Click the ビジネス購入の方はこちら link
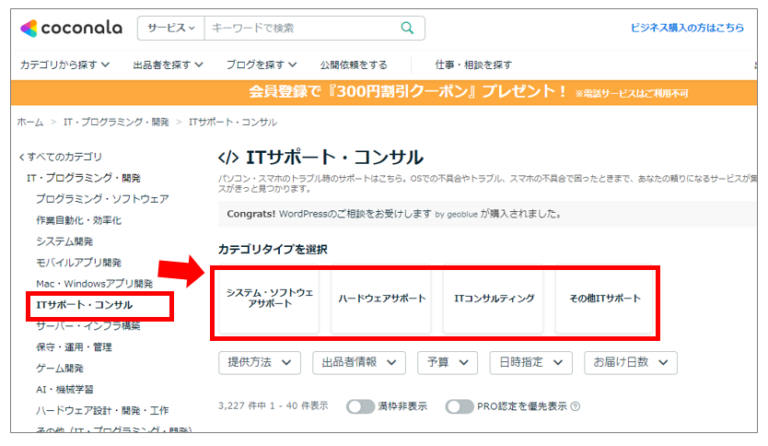This screenshot has height=446, width=768. click(687, 28)
